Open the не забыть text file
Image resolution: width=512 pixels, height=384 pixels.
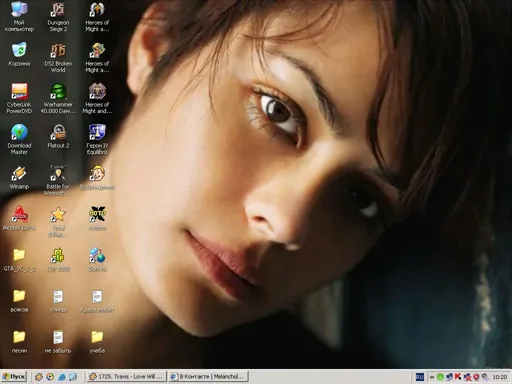pos(58,342)
